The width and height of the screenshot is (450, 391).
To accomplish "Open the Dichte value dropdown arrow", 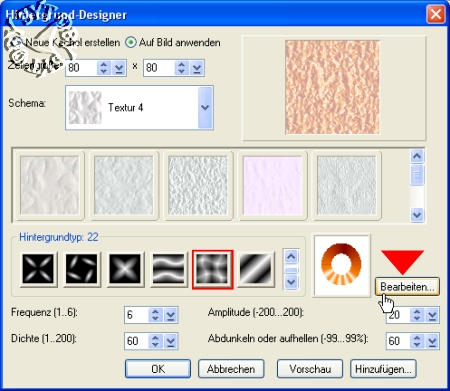I will [x=171, y=341].
